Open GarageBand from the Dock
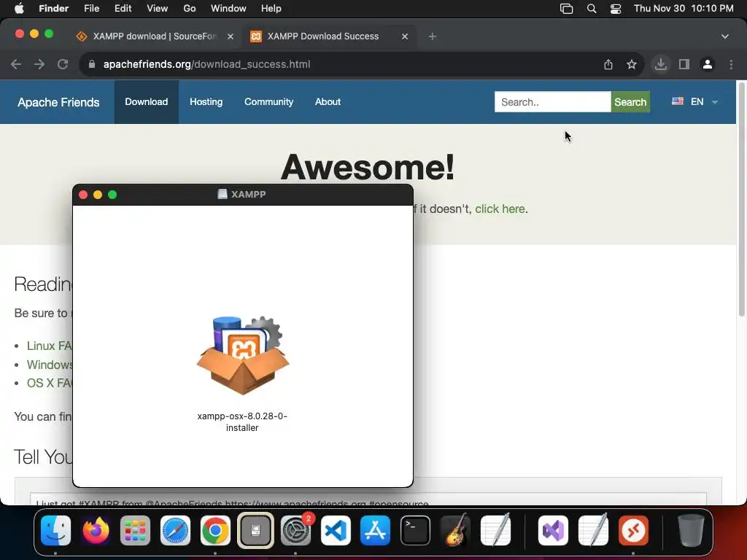 [455, 531]
